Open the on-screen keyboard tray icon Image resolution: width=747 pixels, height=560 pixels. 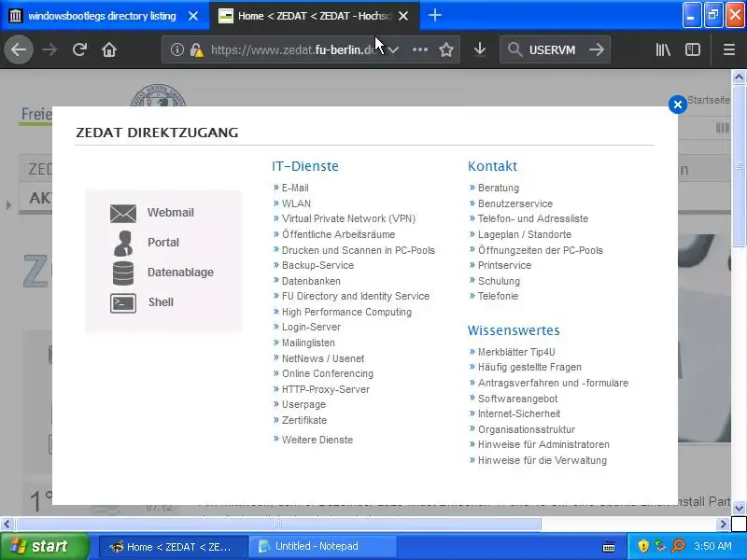[609, 546]
